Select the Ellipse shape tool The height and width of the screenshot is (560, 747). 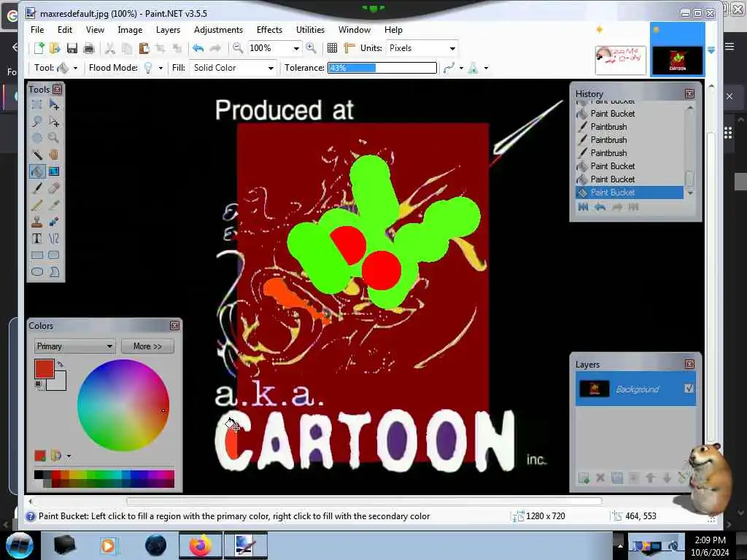[36, 272]
